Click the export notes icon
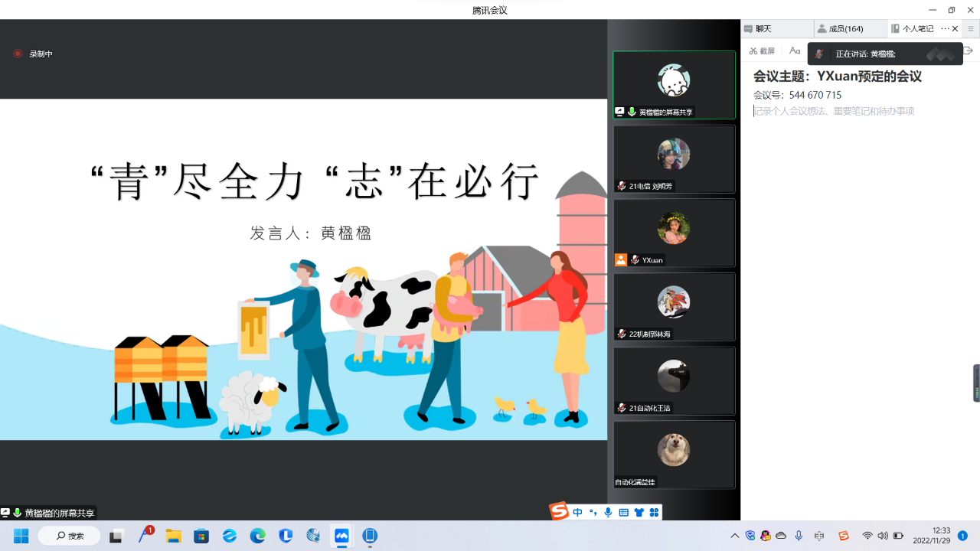This screenshot has width=980, height=551. 968,51
